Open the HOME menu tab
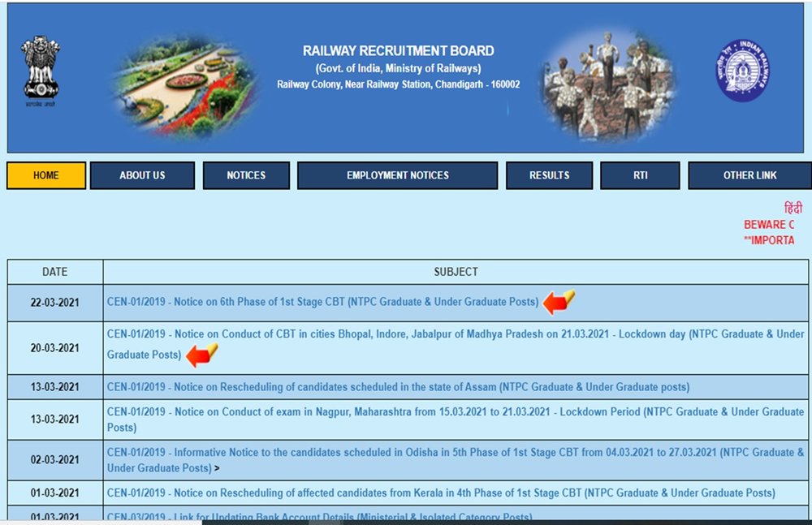Screen dimensions: 812x525 click(x=46, y=175)
